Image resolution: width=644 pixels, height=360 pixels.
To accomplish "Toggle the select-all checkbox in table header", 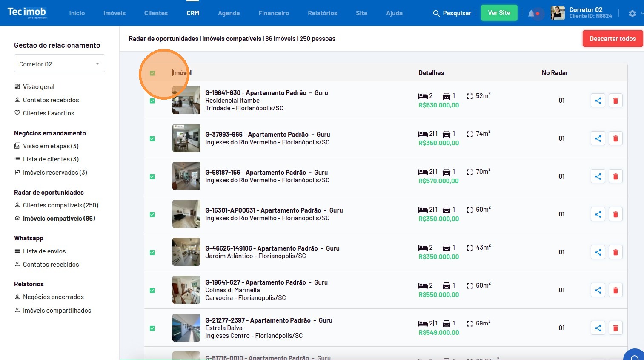I will pyautogui.click(x=152, y=73).
